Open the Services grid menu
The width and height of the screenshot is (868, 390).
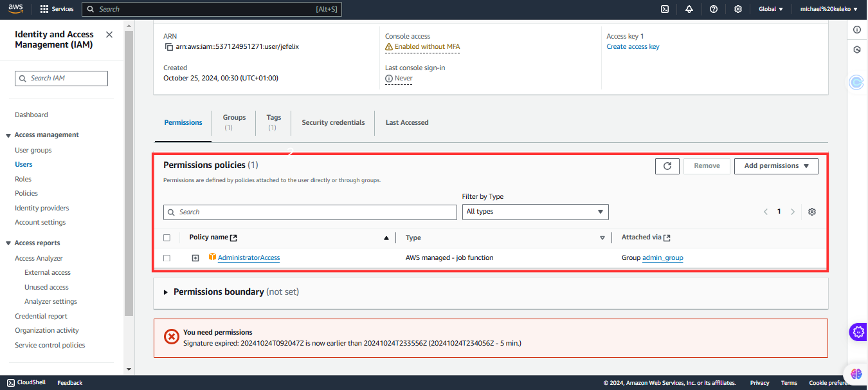(x=57, y=9)
